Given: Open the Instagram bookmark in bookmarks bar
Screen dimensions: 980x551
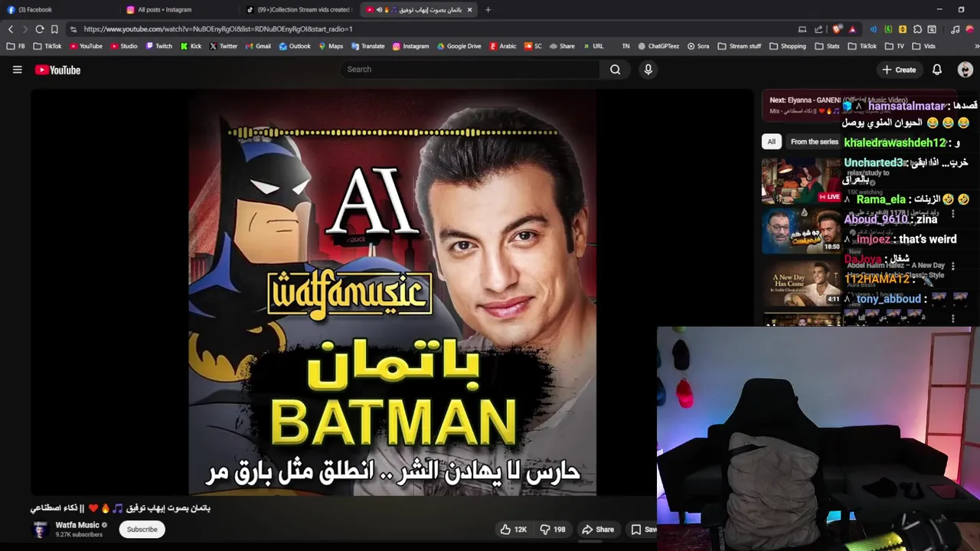Looking at the screenshot, I should pyautogui.click(x=410, y=46).
